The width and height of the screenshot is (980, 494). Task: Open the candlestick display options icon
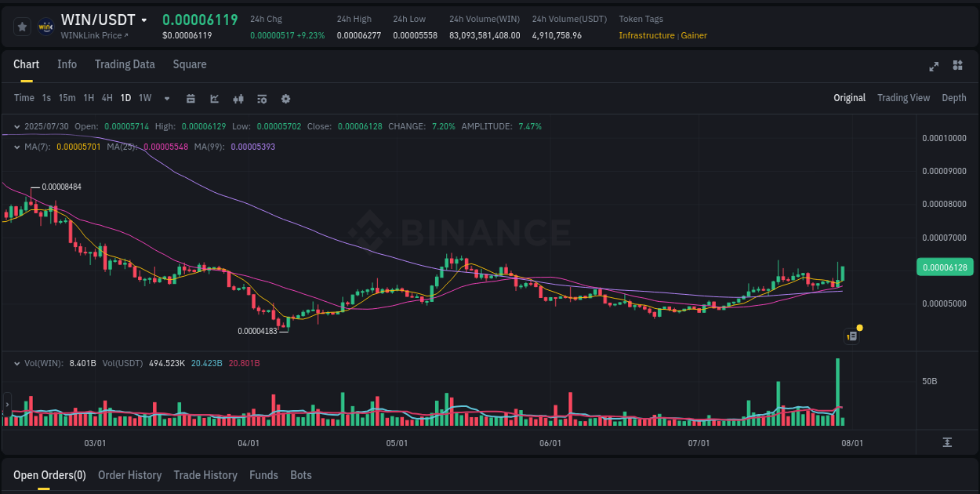(x=238, y=99)
